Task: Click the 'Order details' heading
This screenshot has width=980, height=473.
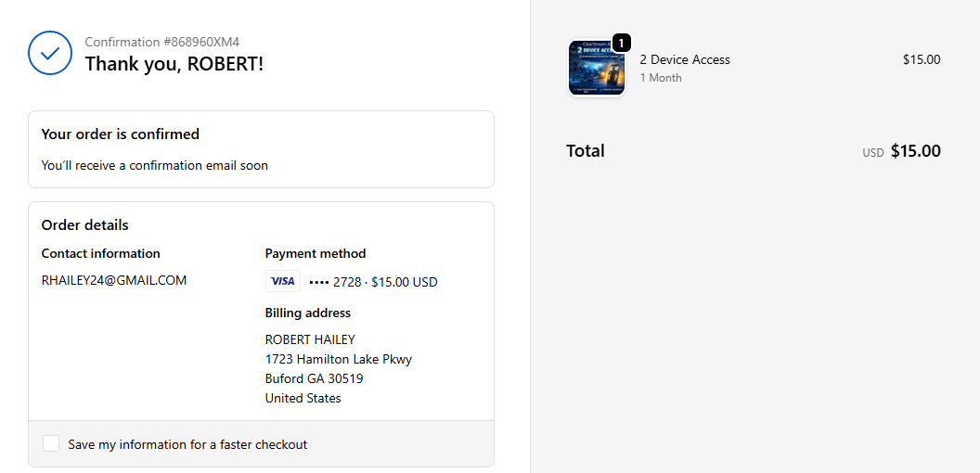Action: pos(85,225)
